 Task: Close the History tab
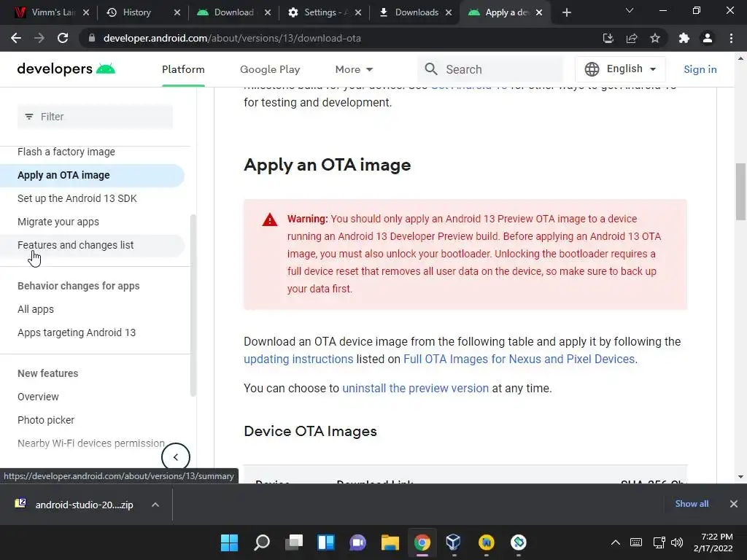click(177, 12)
